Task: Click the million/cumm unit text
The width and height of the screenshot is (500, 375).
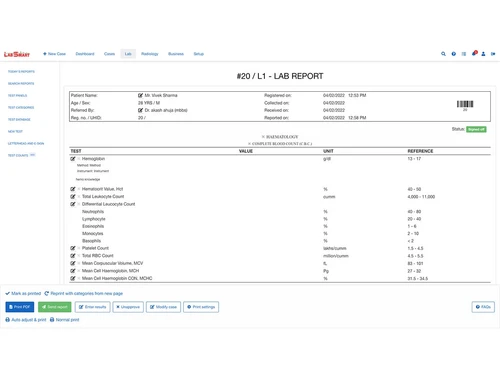Action: (x=336, y=256)
